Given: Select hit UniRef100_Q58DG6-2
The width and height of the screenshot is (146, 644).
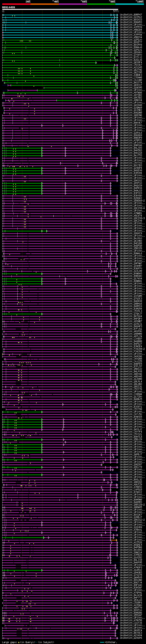Looking at the screenshot, I should [x=132, y=201].
